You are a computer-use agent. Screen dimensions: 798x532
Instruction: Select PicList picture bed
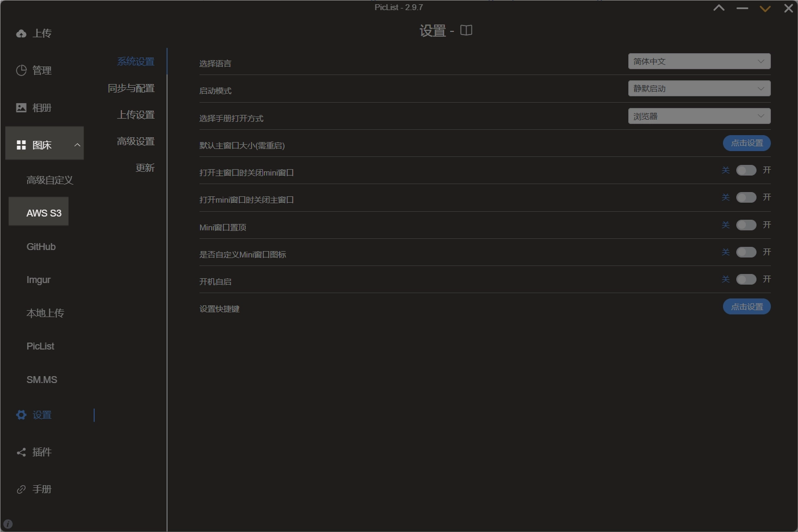[40, 346]
